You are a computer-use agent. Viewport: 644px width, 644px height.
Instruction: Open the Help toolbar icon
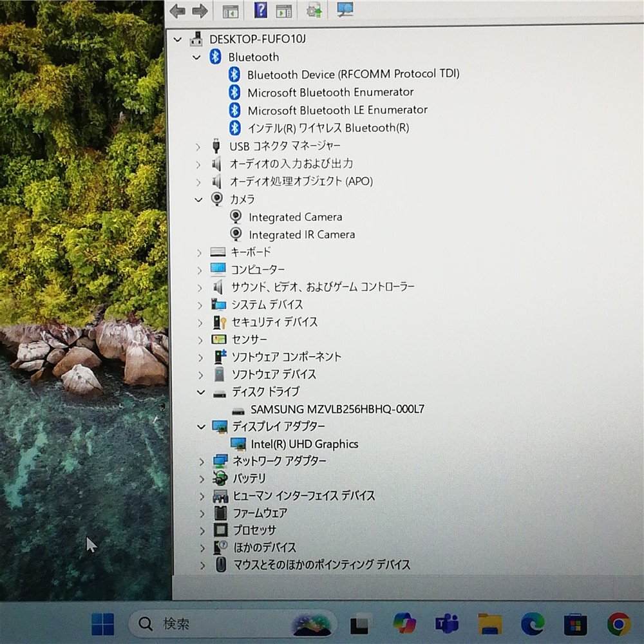(x=261, y=10)
